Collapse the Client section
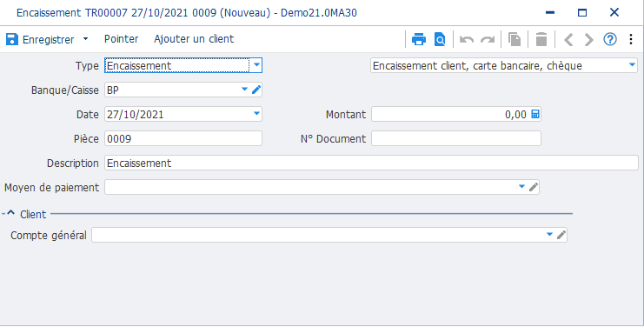Screen dimensions: 644x327 [11, 213]
